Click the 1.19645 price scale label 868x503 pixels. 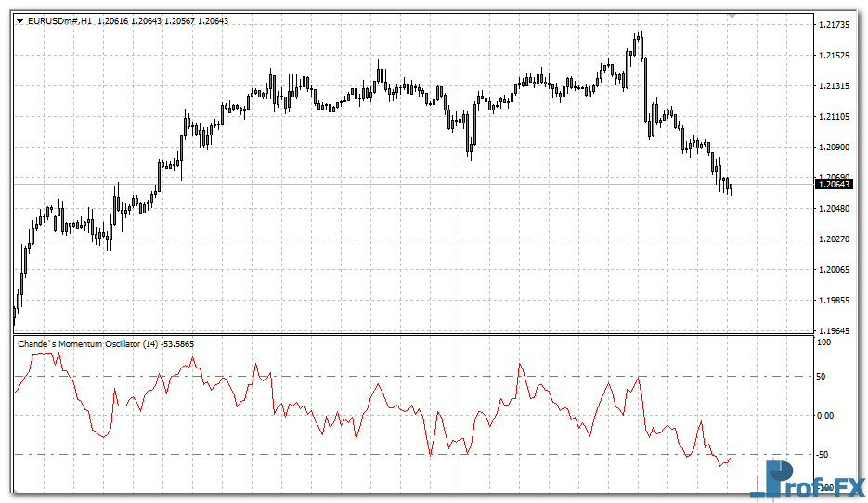click(834, 330)
